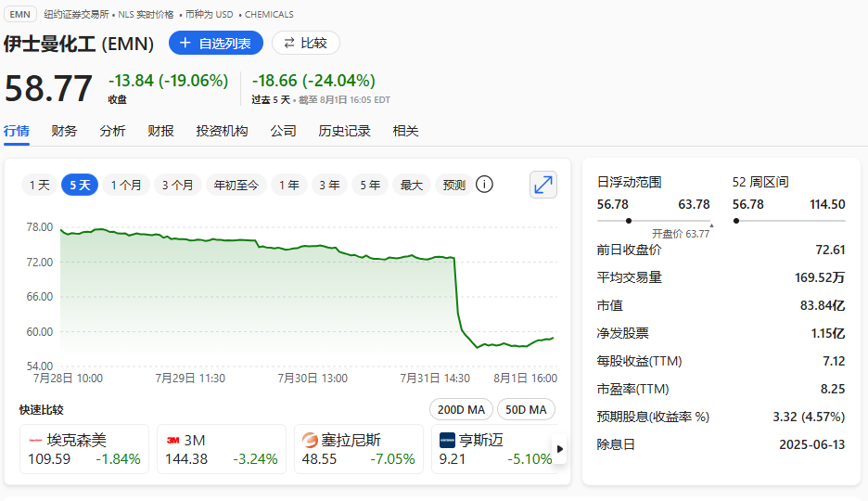Open the 塞拉尼斯 comparison card

click(x=359, y=449)
